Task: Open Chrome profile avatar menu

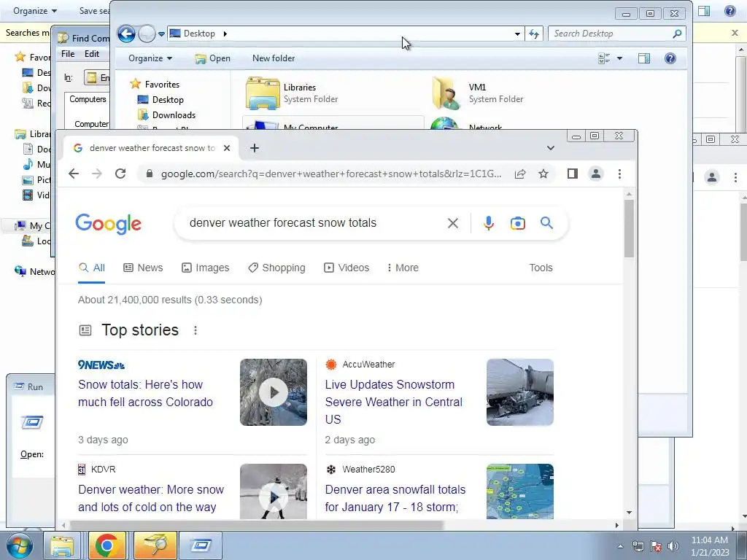Action: [x=596, y=174]
